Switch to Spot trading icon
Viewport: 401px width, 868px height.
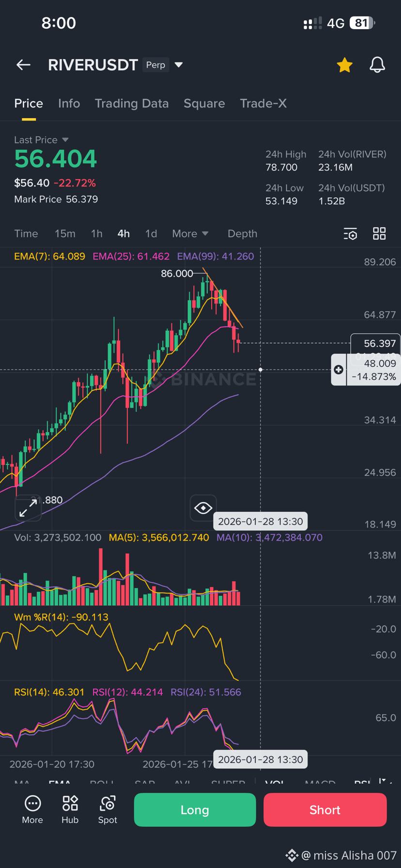tap(108, 809)
